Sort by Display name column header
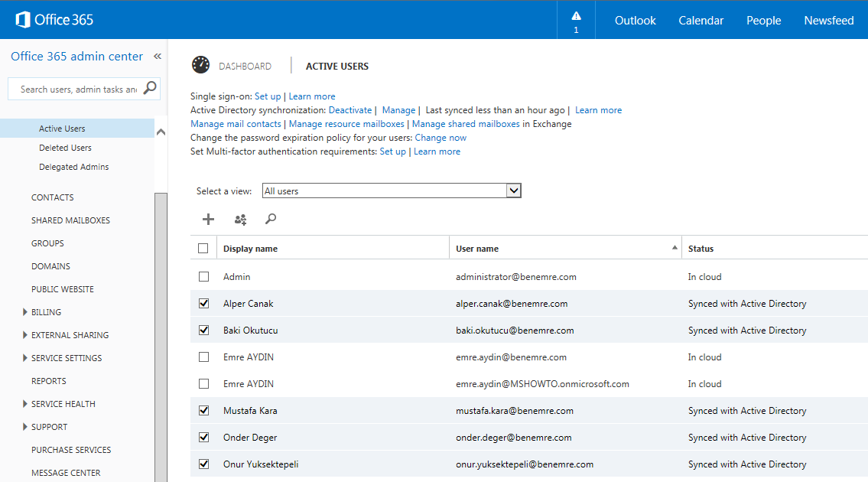The width and height of the screenshot is (868, 482). click(250, 249)
